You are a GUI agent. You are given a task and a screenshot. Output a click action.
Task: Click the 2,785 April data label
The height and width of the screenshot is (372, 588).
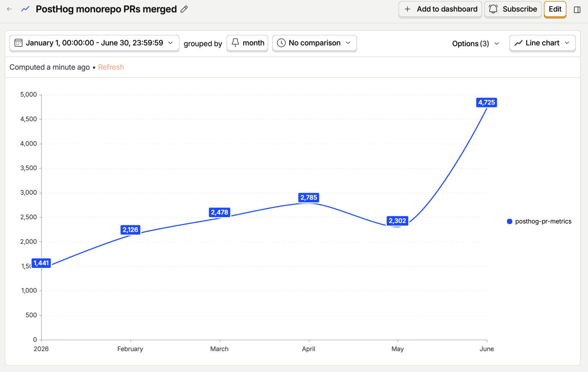309,198
